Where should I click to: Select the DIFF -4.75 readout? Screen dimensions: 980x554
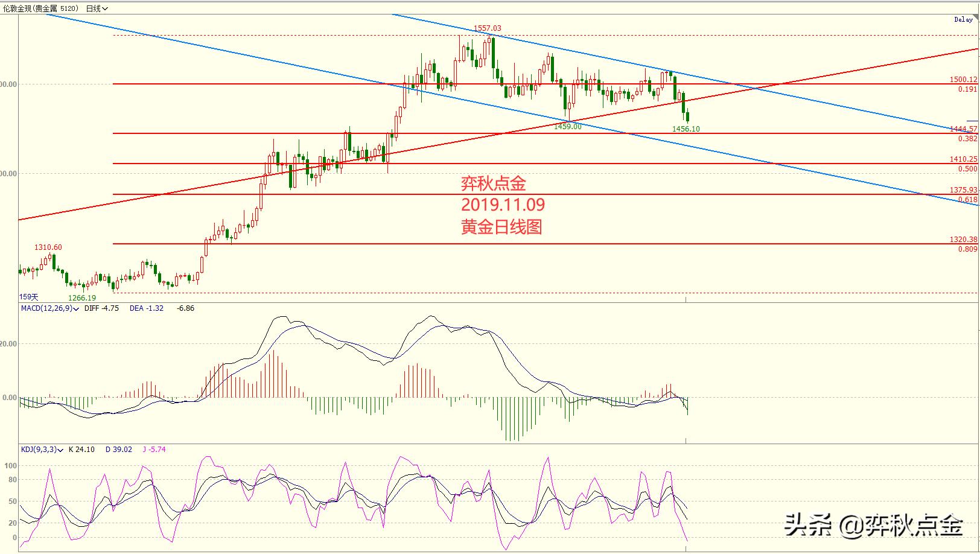coord(101,308)
